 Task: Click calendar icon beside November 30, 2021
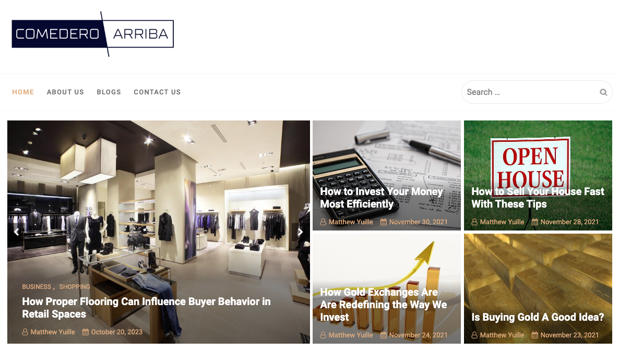(383, 222)
